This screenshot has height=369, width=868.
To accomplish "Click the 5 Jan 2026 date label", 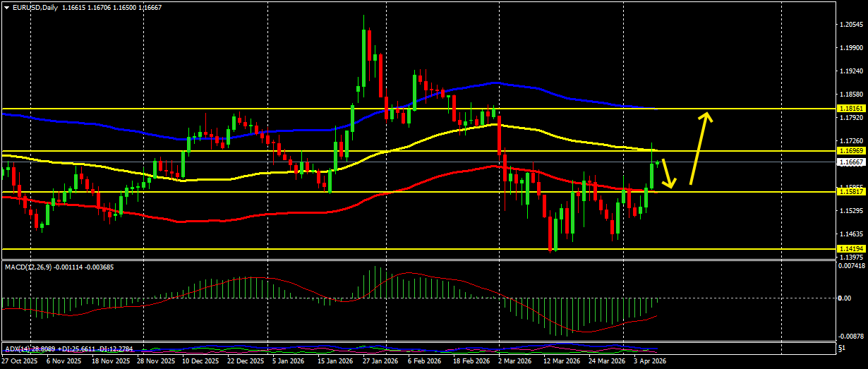I will pos(289,361).
